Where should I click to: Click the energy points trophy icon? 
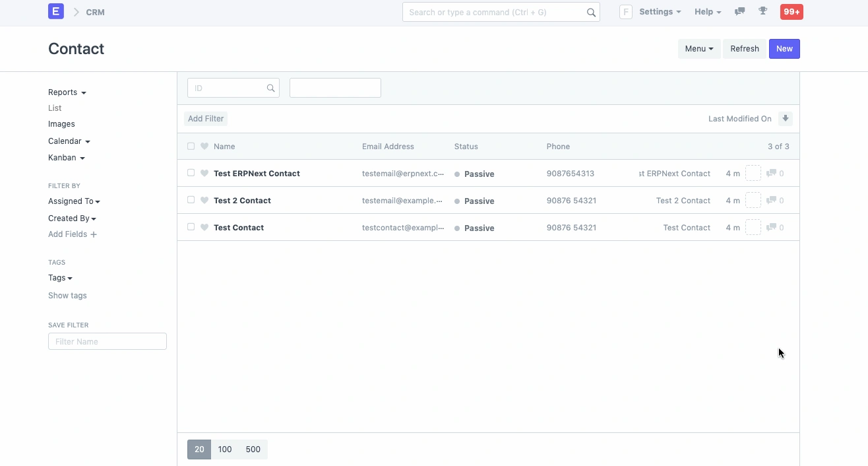pyautogui.click(x=763, y=11)
